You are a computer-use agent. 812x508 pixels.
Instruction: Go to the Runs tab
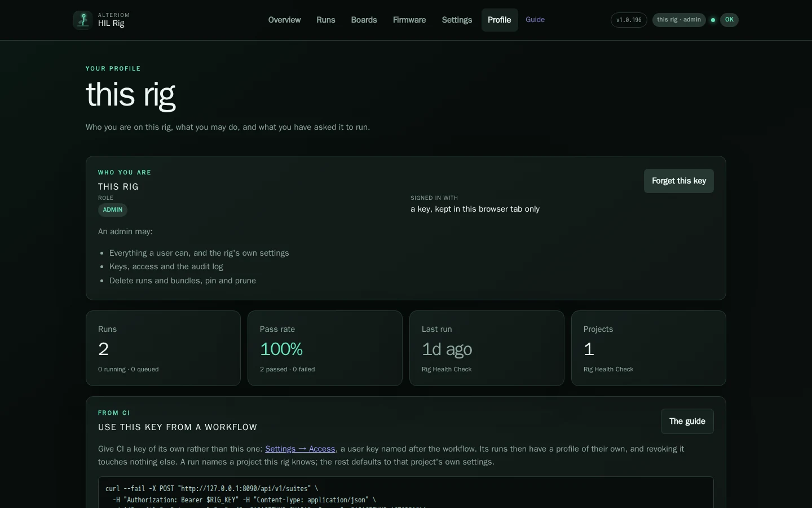[326, 20]
